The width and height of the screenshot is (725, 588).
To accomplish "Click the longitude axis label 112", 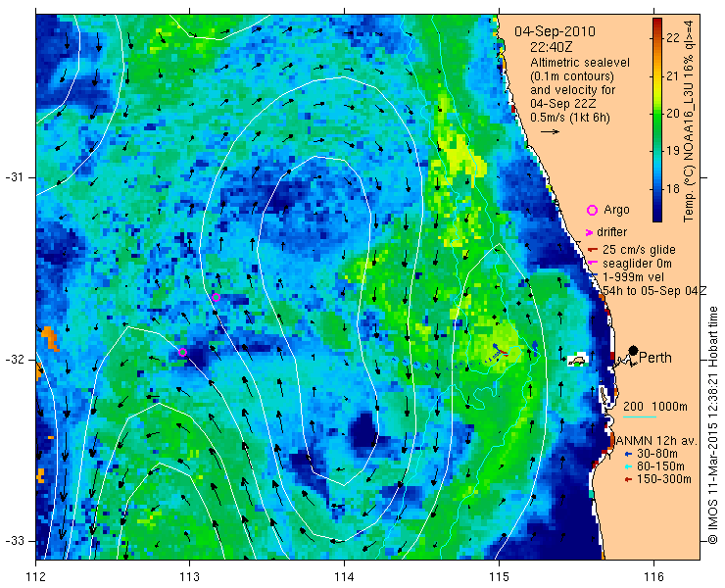I will point(35,577).
